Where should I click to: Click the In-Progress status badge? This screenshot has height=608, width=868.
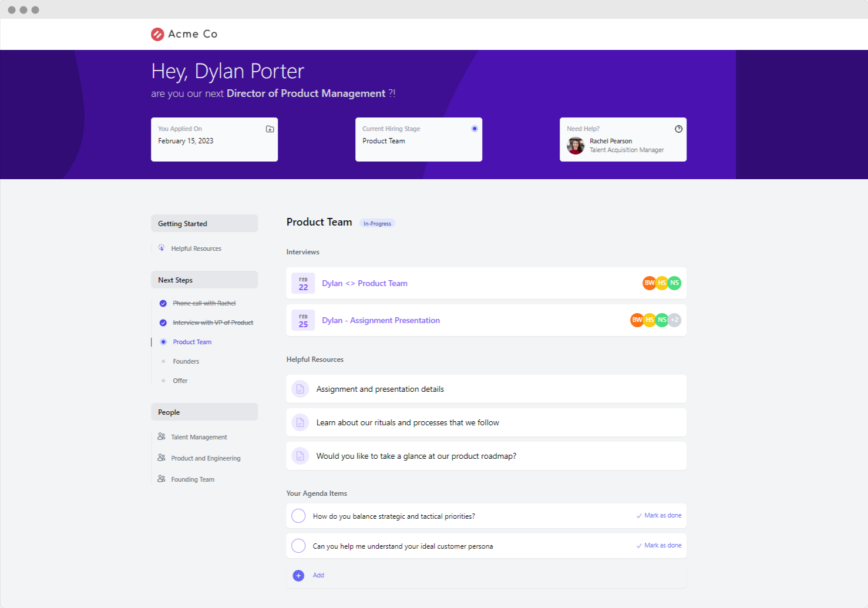[377, 223]
